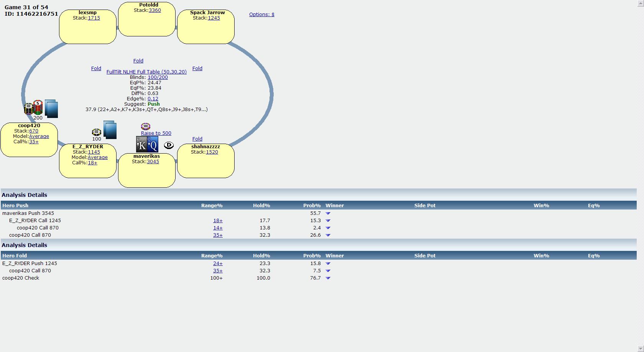The width and height of the screenshot is (644, 352).
Task: Click coop420's Average model link
Action: pos(39,136)
